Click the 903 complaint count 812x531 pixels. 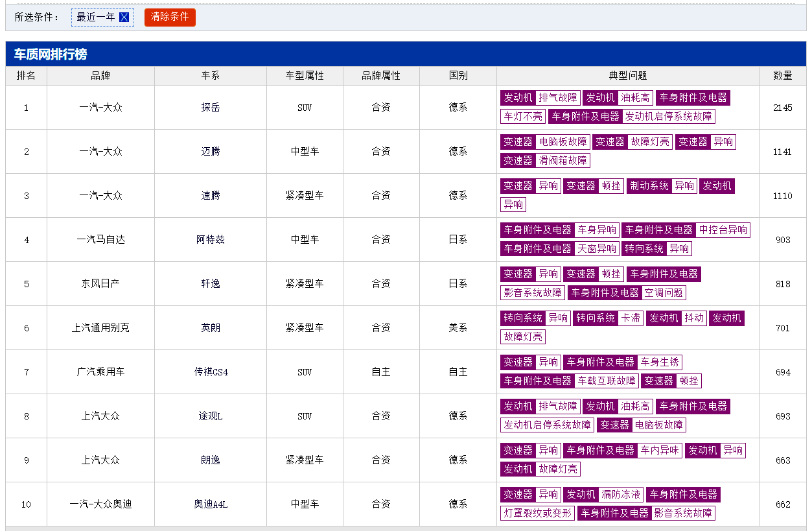pos(783,240)
